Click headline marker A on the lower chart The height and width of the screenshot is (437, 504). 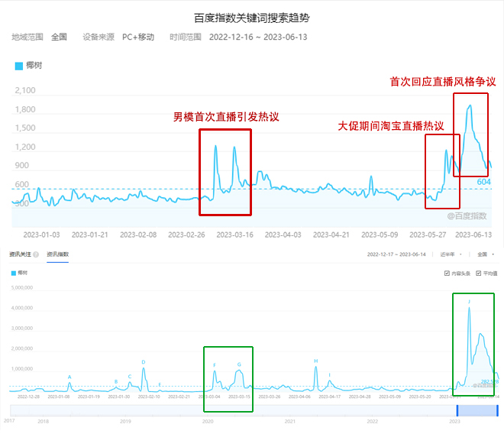click(69, 377)
